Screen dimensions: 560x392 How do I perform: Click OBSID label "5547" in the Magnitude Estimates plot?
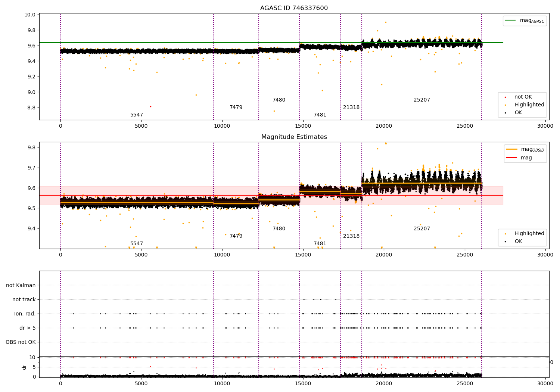tap(137, 244)
